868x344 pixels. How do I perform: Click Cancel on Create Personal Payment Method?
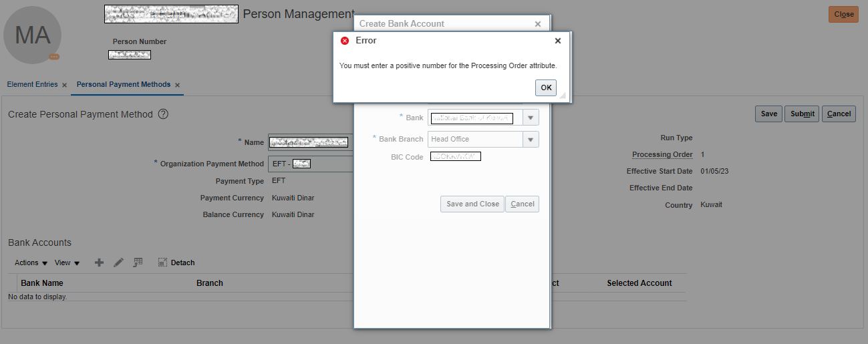click(x=839, y=114)
